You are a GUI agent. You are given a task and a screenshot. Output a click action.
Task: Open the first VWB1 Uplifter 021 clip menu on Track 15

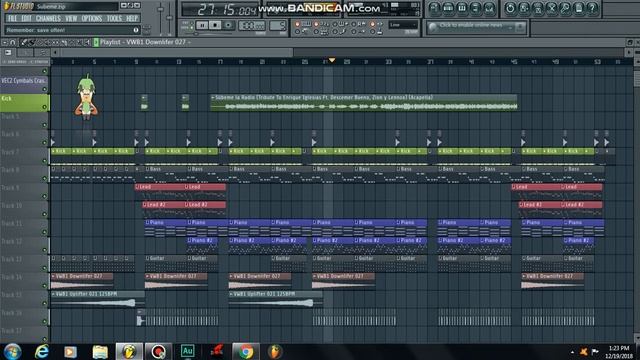pos(53,294)
